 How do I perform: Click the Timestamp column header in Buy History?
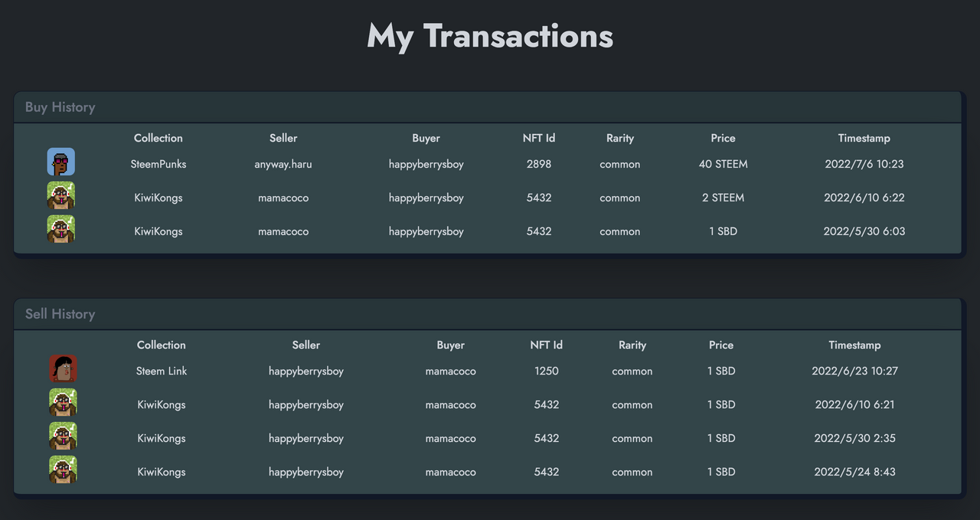(x=864, y=138)
